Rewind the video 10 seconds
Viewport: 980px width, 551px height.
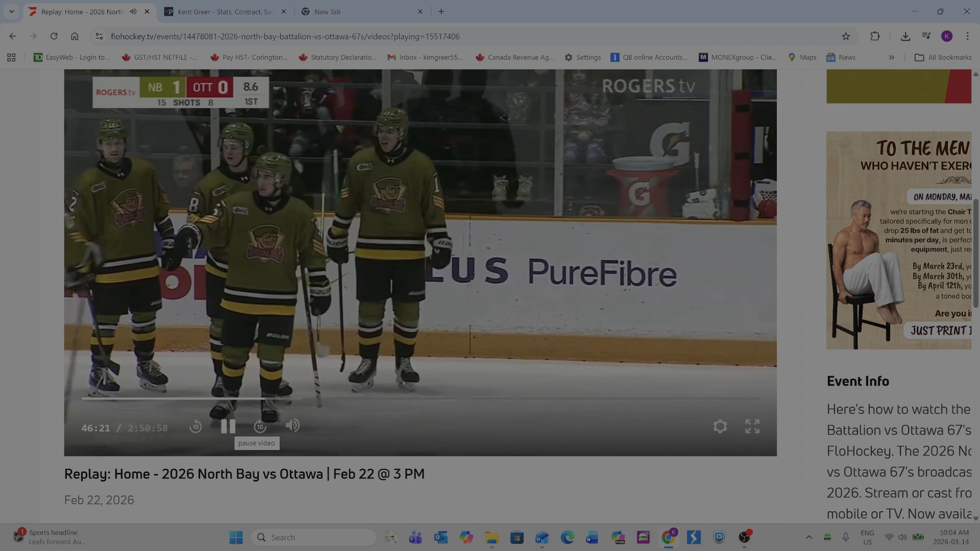195,426
